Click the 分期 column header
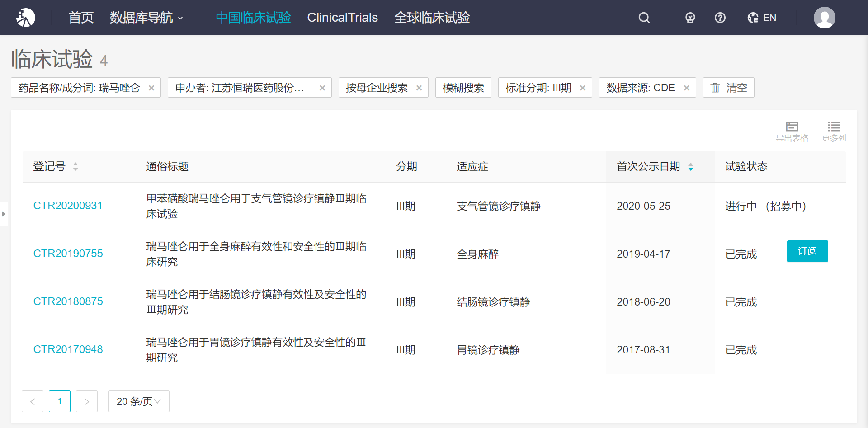 click(x=406, y=167)
